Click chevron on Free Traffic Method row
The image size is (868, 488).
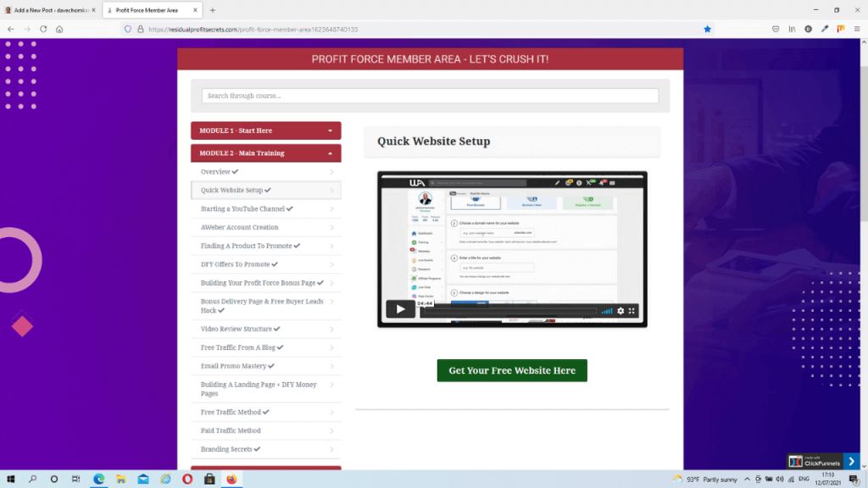click(331, 413)
